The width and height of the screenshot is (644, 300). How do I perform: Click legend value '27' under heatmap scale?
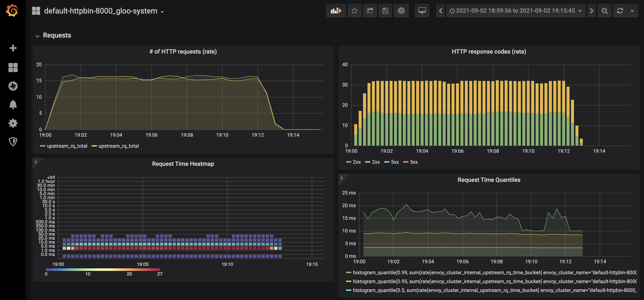[160, 274]
